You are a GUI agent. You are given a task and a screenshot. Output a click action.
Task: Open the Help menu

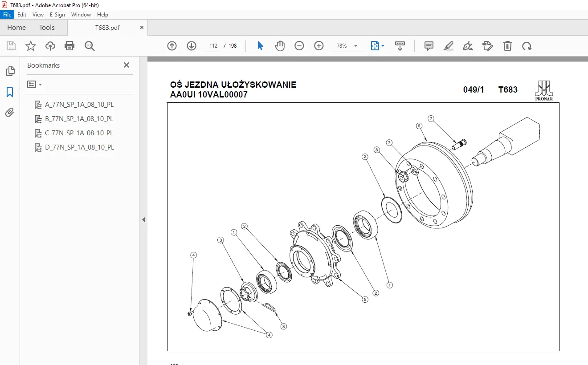[x=103, y=15]
